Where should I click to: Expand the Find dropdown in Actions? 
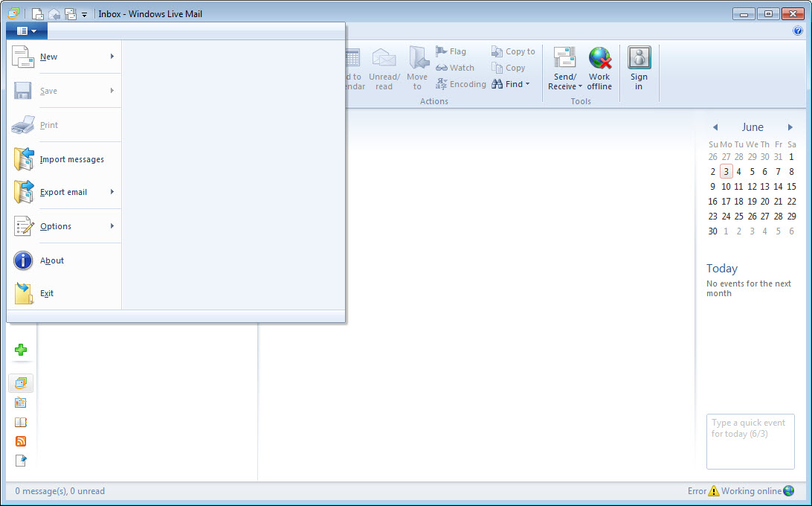[x=513, y=84]
